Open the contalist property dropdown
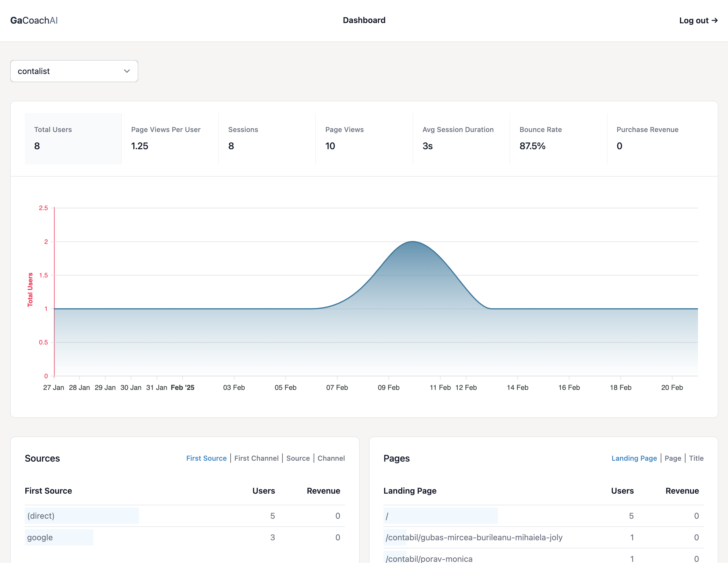The width and height of the screenshot is (728, 563). [73, 71]
